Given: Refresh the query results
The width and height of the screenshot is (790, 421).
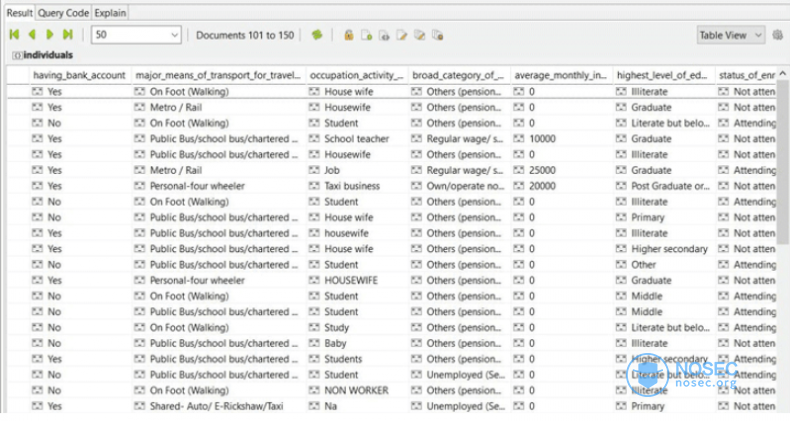Looking at the screenshot, I should (x=317, y=35).
